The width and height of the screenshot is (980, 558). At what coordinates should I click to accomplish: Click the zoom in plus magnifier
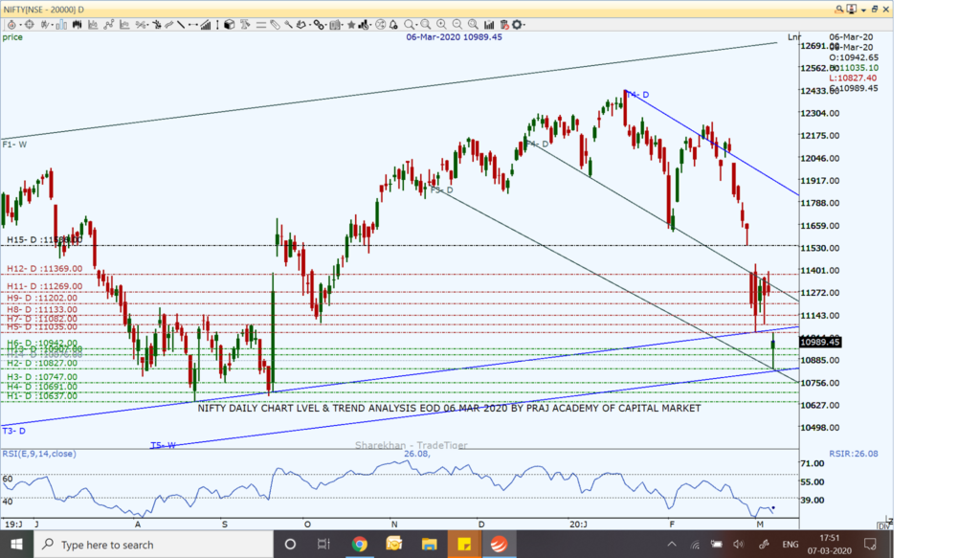coord(441,25)
